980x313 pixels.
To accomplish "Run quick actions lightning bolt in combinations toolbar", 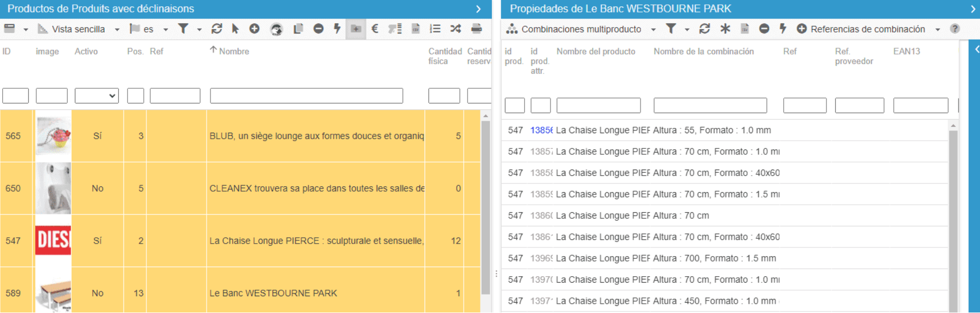I will [x=783, y=29].
